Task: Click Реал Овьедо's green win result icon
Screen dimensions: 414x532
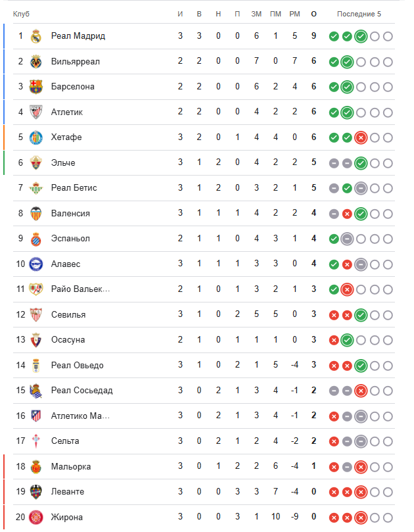Action: [360, 365]
